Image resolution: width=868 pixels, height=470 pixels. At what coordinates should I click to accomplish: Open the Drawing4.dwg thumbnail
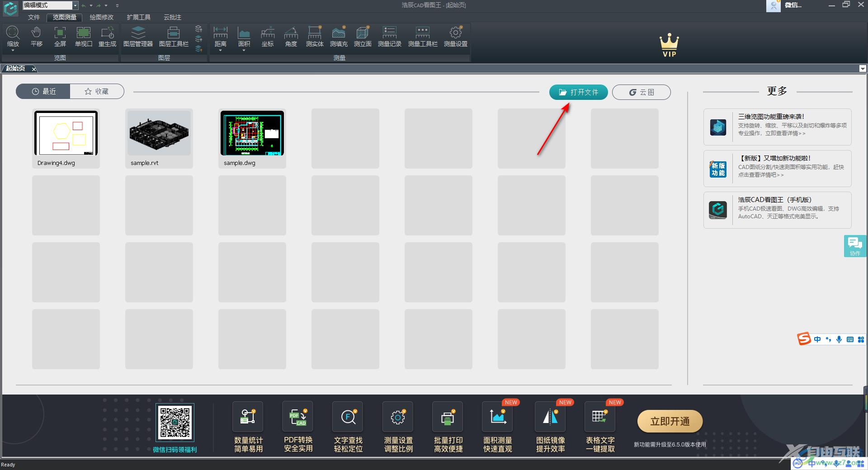(66, 139)
